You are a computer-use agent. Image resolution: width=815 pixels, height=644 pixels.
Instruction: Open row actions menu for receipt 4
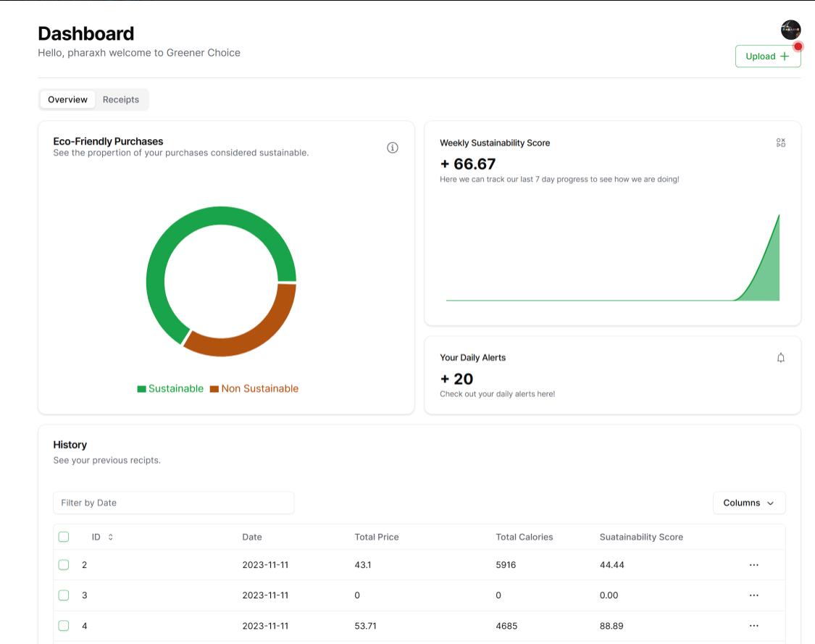point(753,626)
